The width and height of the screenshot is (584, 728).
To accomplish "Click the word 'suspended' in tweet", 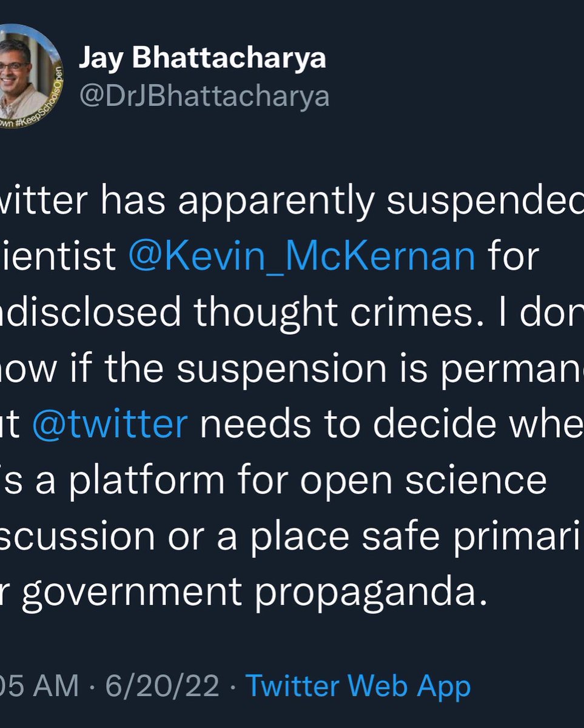I will (x=485, y=200).
